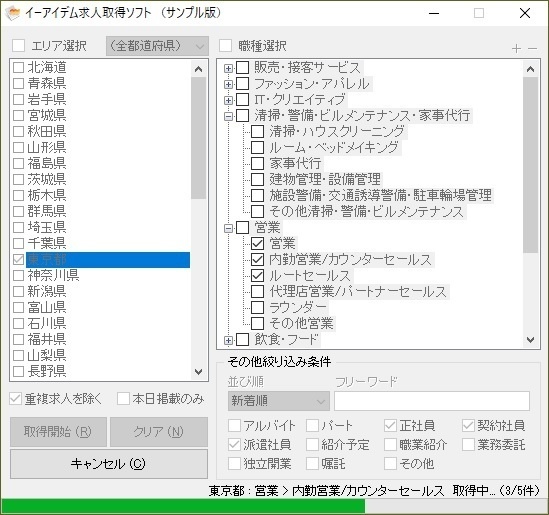The image size is (549, 515).
Task: Click the job tree scroll-down arrow
Action: [x=530, y=340]
